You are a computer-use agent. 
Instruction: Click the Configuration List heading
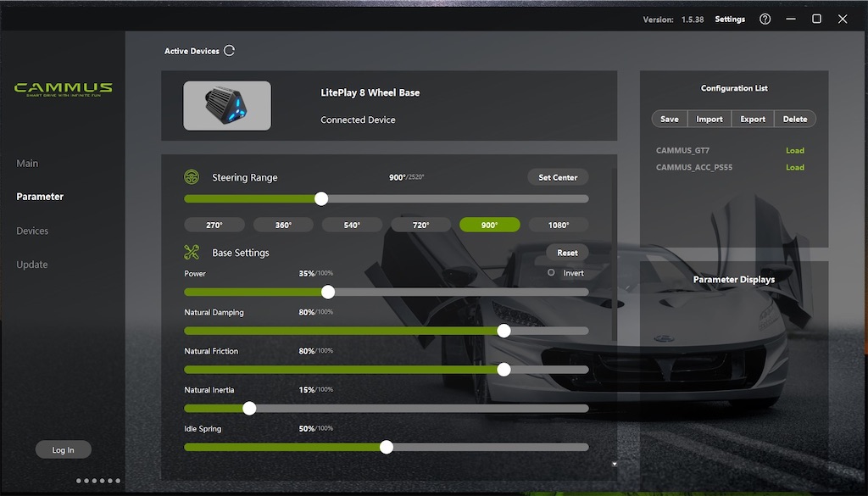point(734,88)
